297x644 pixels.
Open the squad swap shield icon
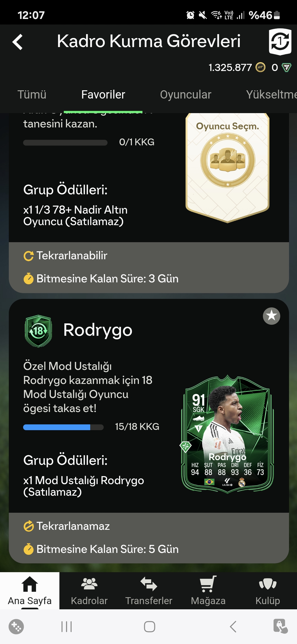(280, 42)
